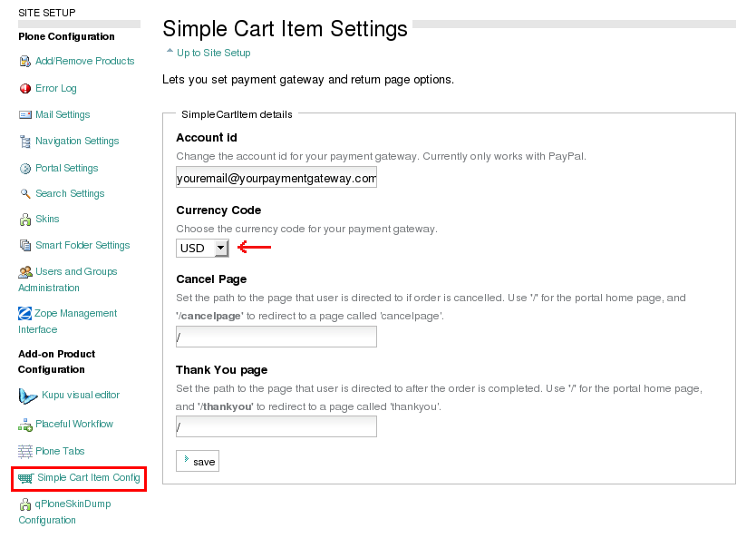The width and height of the screenshot is (756, 538).
Task: Click the Placeful Workflow icon
Action: point(25,426)
